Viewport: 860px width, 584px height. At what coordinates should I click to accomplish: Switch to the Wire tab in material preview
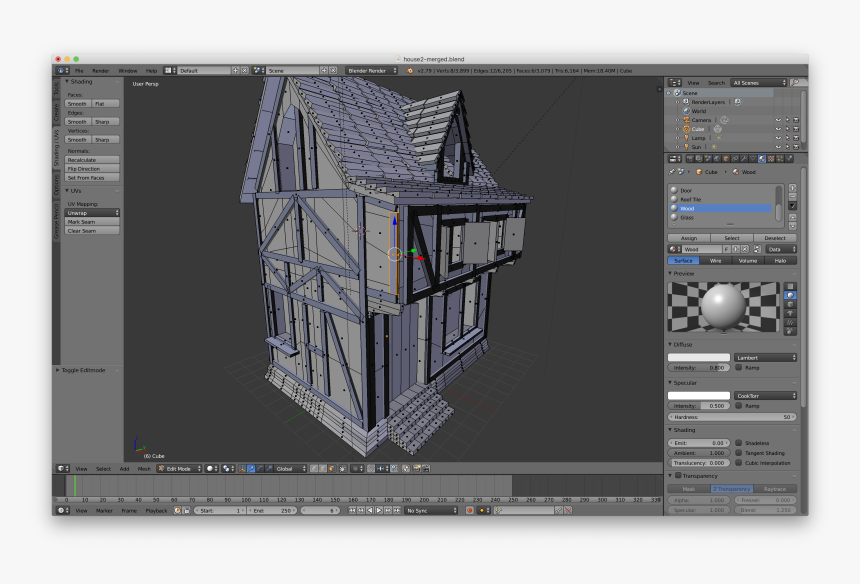[x=717, y=261]
